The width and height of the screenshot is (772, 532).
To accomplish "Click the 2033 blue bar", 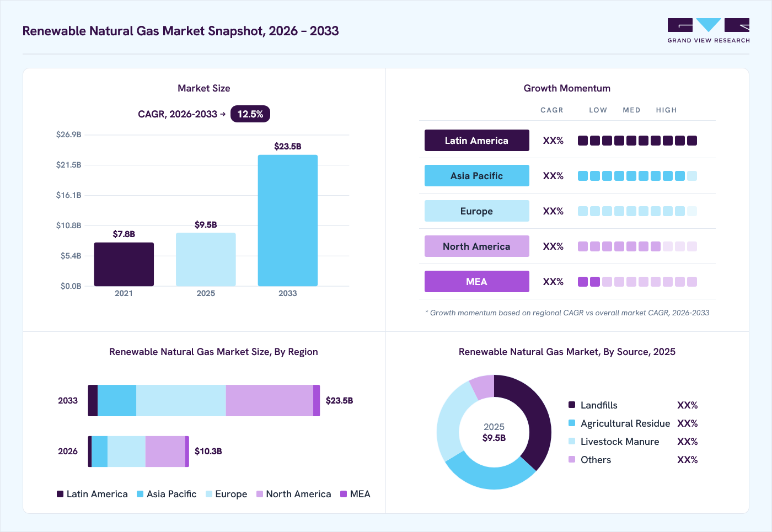I will point(288,221).
